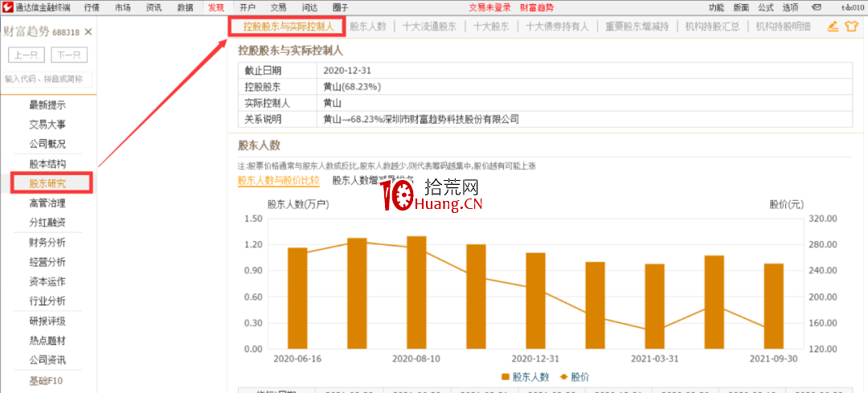Select 公司资讯 in sidebar
The width and height of the screenshot is (868, 393).
(47, 360)
